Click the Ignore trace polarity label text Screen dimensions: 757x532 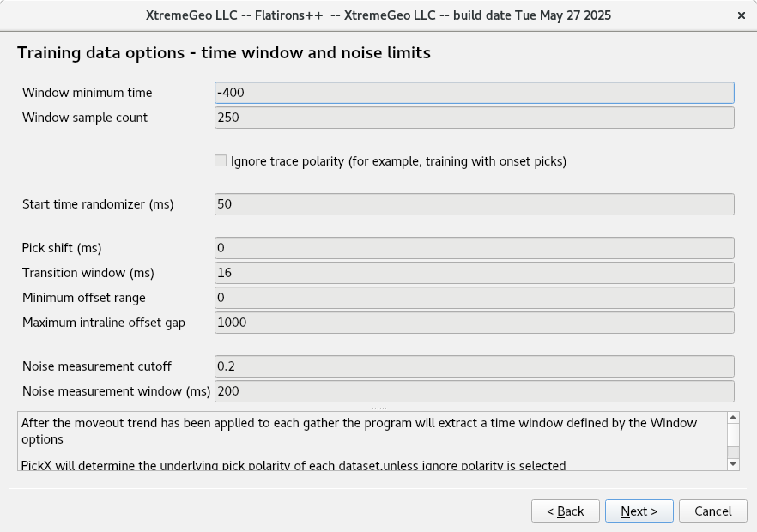point(398,161)
